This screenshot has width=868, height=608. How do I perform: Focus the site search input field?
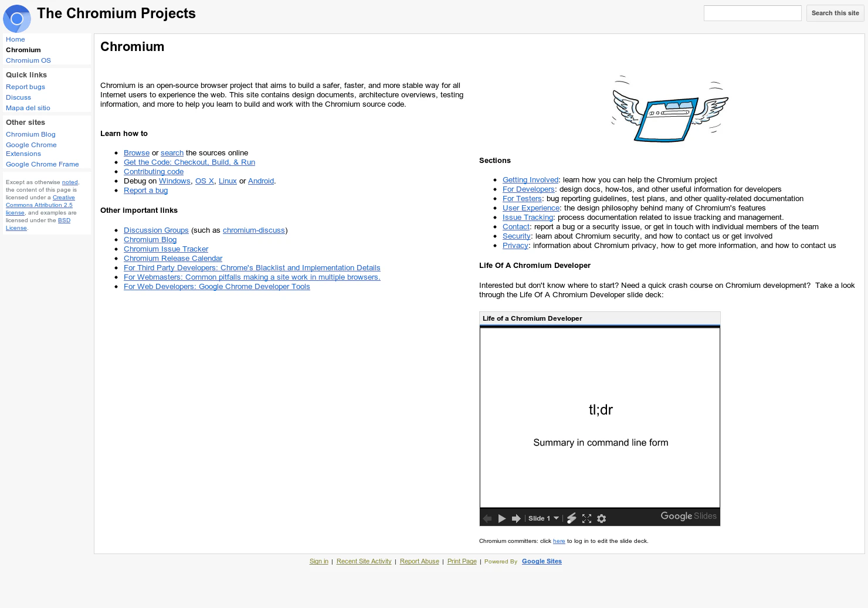(x=752, y=13)
